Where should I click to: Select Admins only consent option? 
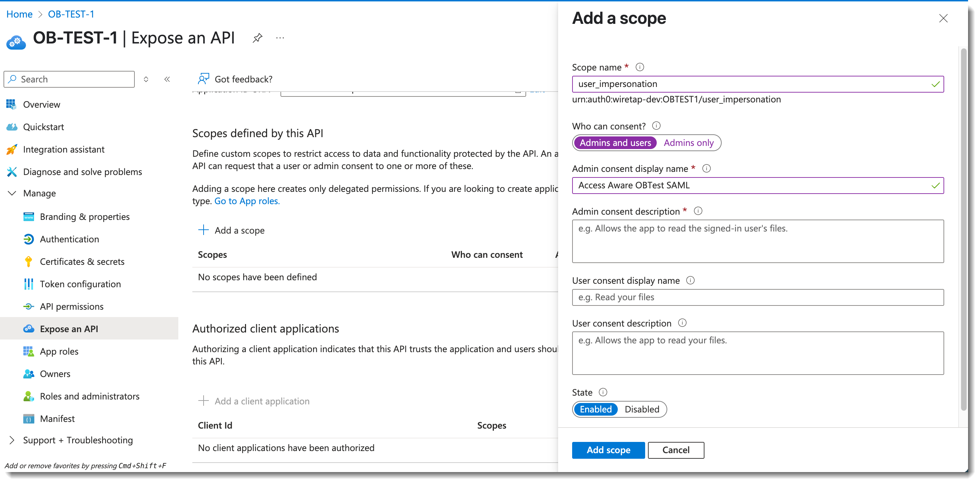(x=688, y=143)
